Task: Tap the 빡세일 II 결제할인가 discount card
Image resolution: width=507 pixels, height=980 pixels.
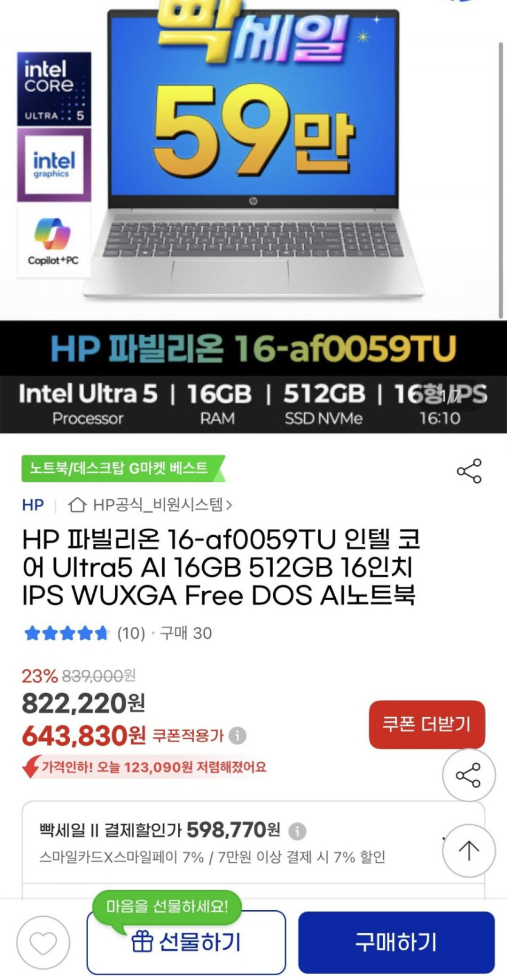Action: (253, 843)
